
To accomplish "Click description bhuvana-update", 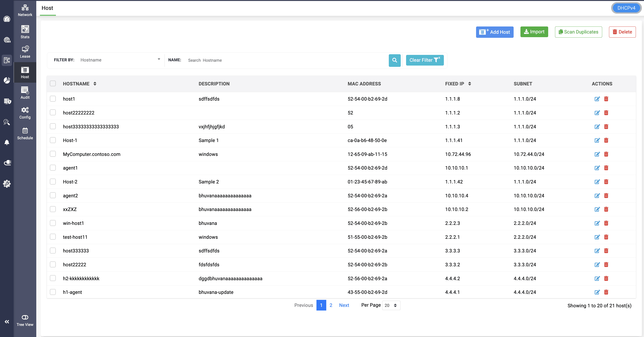I will 216,292.
